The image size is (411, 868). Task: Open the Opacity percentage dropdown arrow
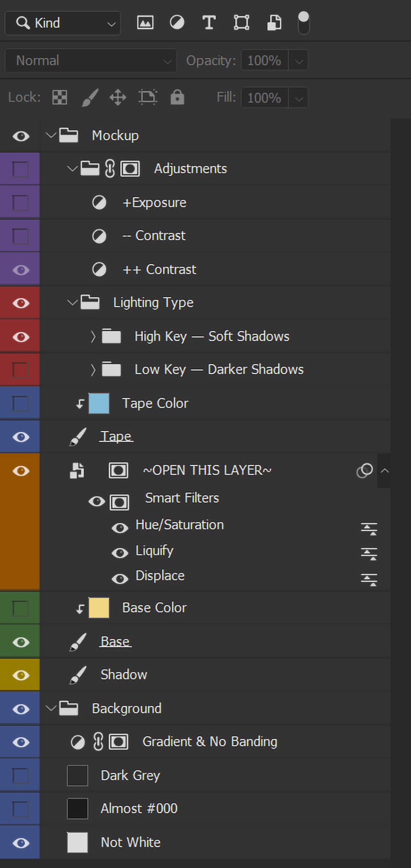click(299, 60)
